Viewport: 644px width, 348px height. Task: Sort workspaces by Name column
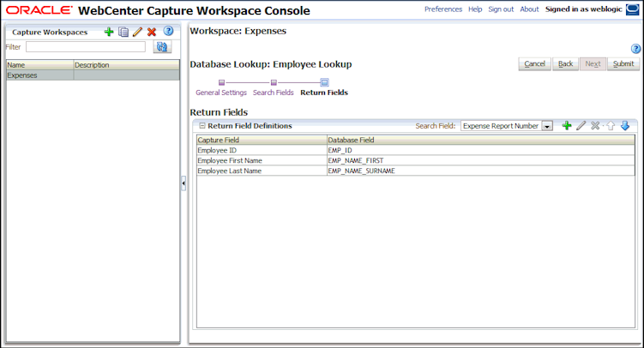[39, 65]
